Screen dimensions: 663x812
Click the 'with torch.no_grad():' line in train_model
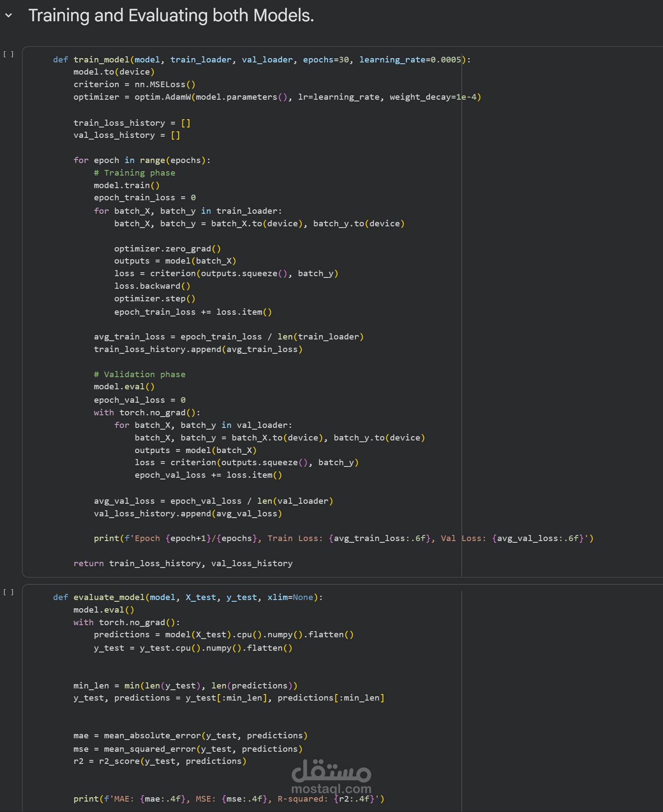point(147,413)
